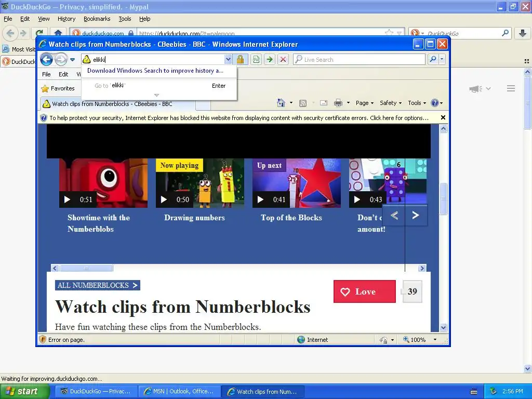Click the Print icon in IE
The height and width of the screenshot is (399, 532).
click(338, 103)
